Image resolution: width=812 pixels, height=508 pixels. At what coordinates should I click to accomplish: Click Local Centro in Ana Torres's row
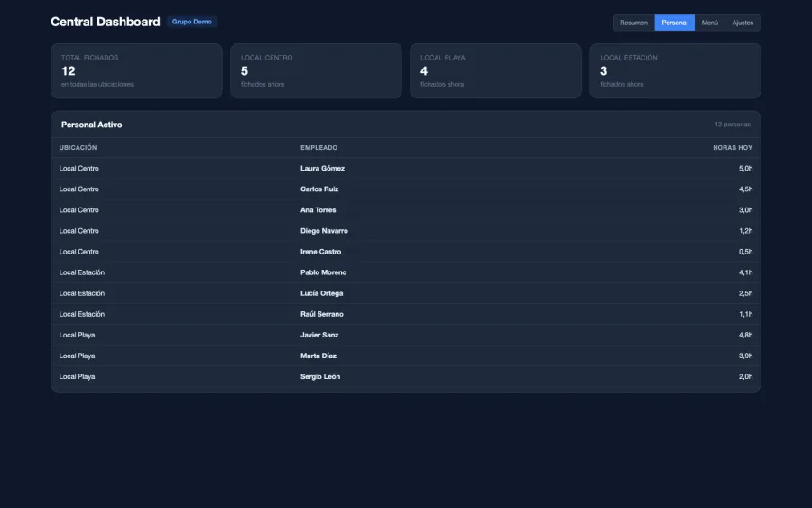[x=78, y=209]
